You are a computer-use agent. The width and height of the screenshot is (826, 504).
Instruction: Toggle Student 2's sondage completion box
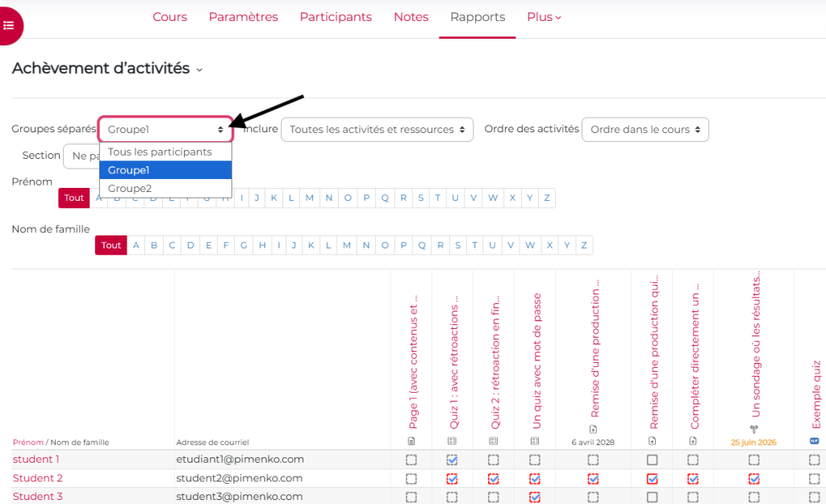pos(754,479)
